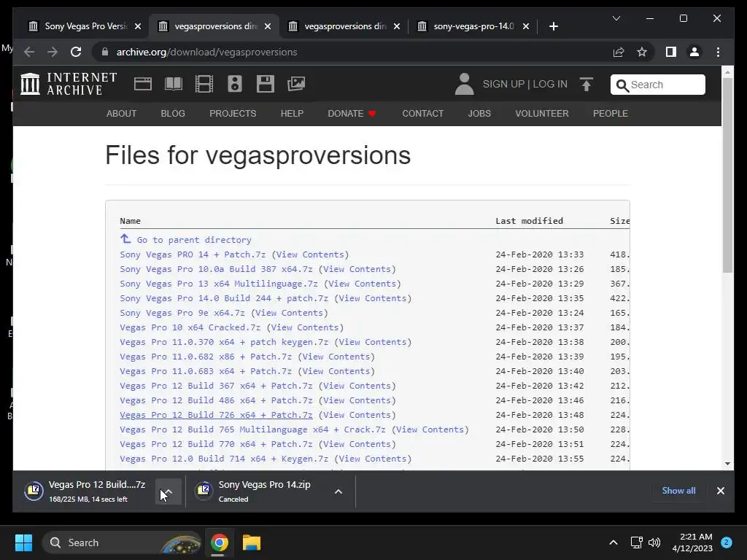Open the Chrome three-dot menu
Screen dimensions: 747x560
coord(718,52)
